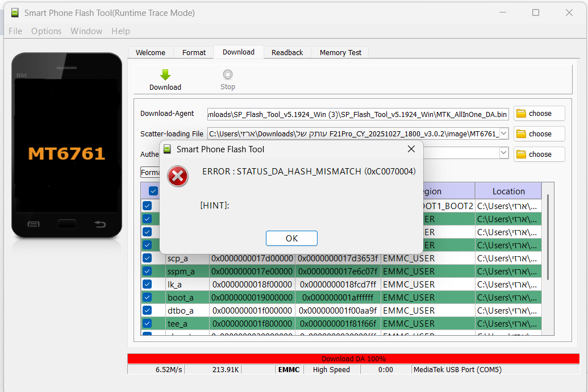The image size is (588, 392).
Task: Click the red error icon in dialog
Action: click(178, 177)
